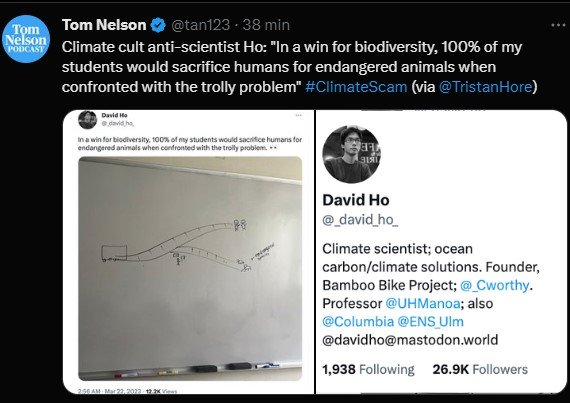Screen dimensions: 570x403
Task: View the 26.9K Followers list
Action: click(480, 369)
